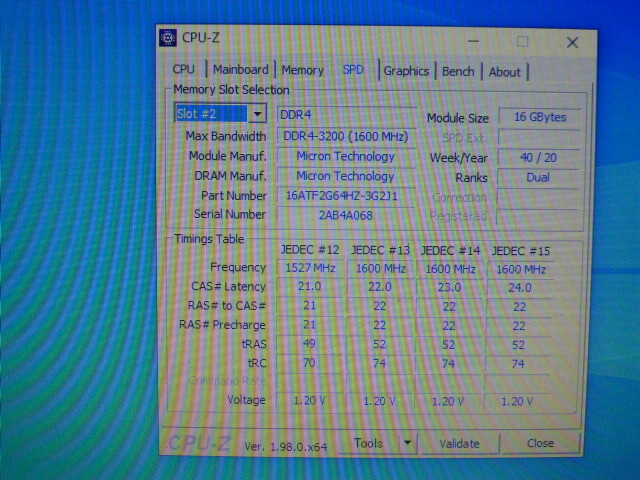Select the DDR4-3200 (1600 MHz) bandwidth value
The height and width of the screenshot is (480, 640).
pyautogui.click(x=346, y=136)
